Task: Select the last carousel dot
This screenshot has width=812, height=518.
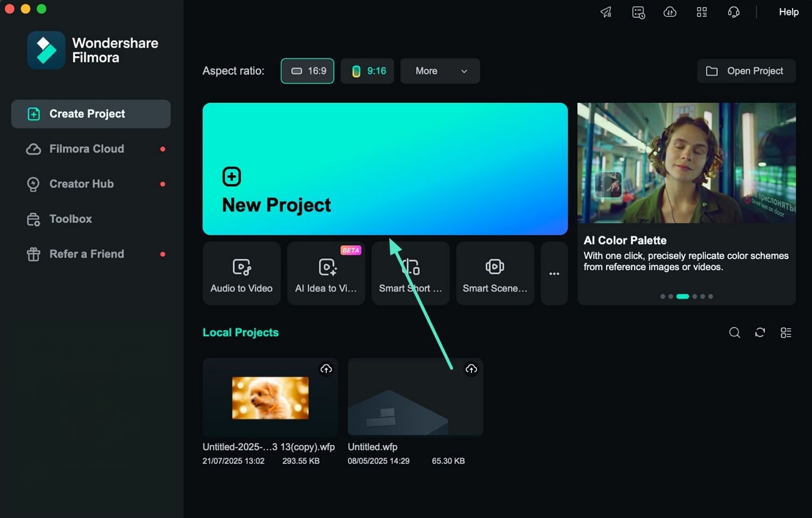Action: click(x=710, y=296)
